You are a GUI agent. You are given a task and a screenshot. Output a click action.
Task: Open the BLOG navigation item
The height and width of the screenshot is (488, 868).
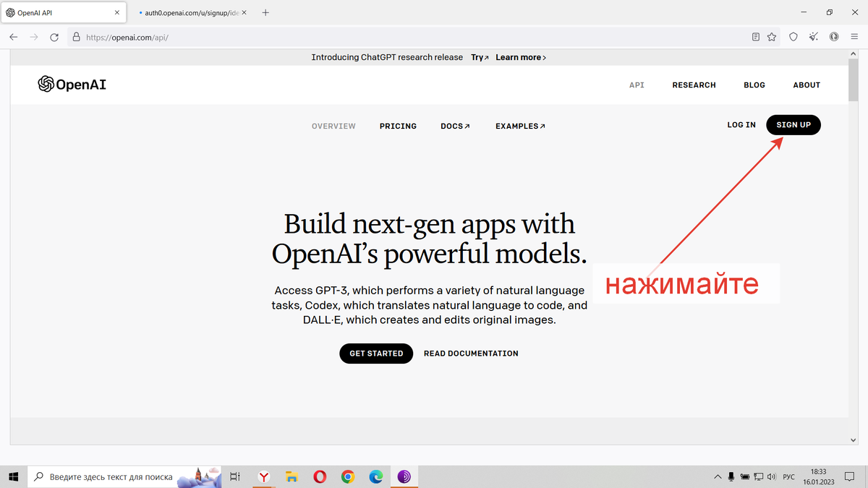(754, 85)
